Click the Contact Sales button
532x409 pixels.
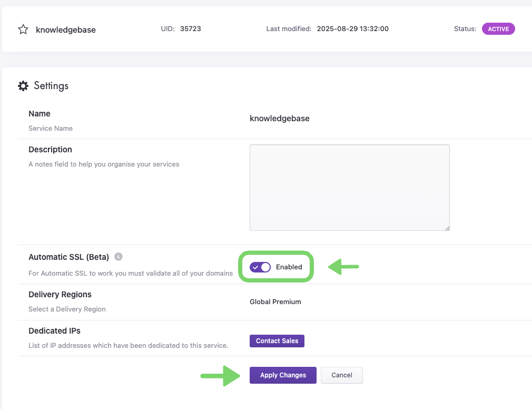point(277,341)
